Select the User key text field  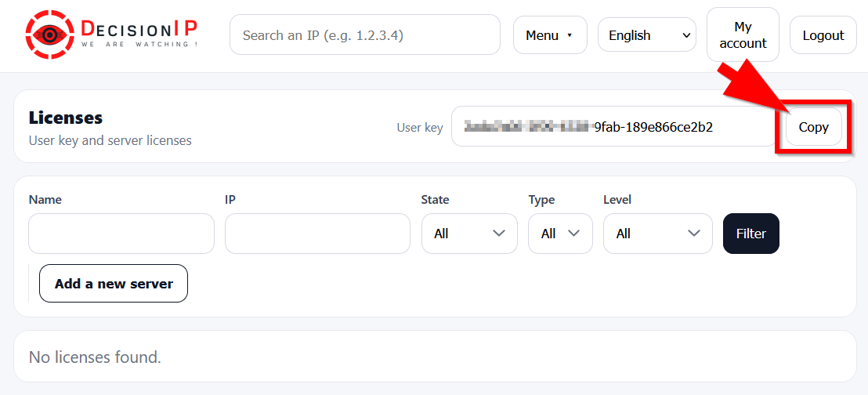pos(611,127)
